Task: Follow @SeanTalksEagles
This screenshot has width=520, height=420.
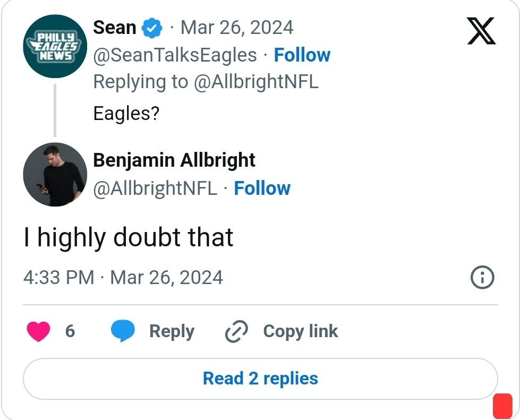Action: 302,55
